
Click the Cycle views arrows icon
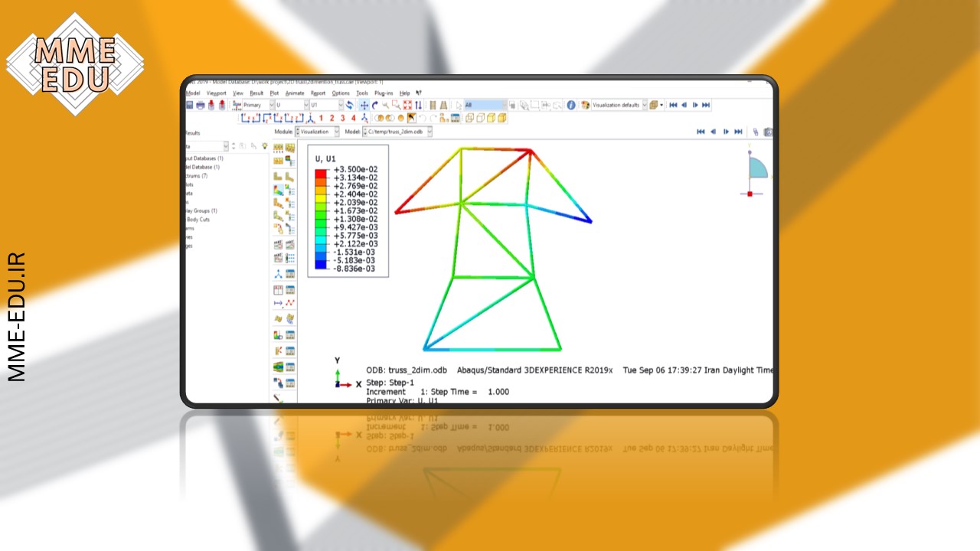point(418,105)
